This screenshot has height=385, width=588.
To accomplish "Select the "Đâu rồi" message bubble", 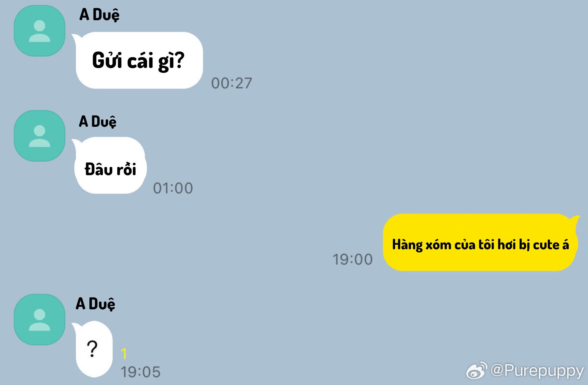I will point(110,165).
